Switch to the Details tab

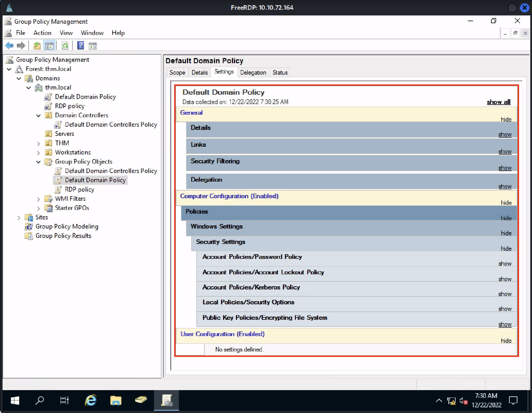(x=200, y=73)
